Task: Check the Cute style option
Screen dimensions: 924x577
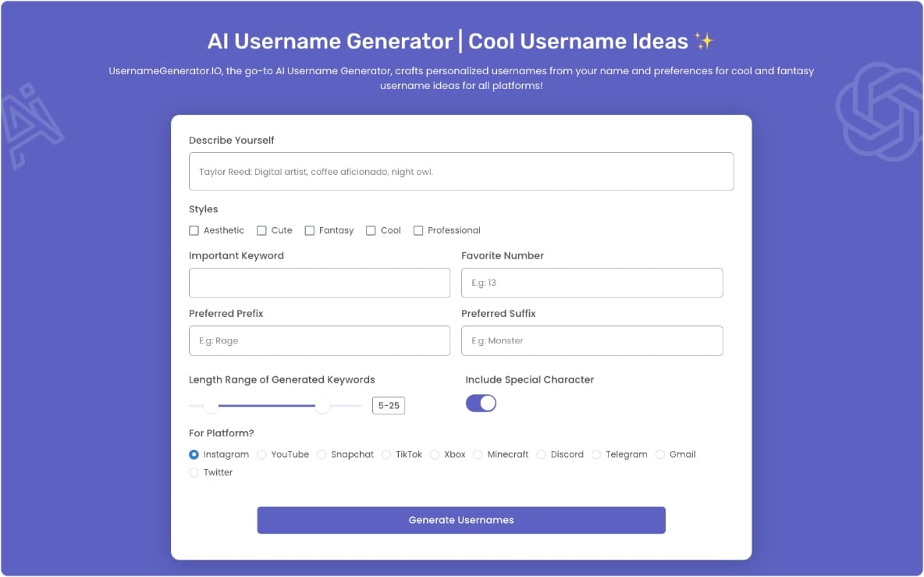Action: pyautogui.click(x=260, y=230)
